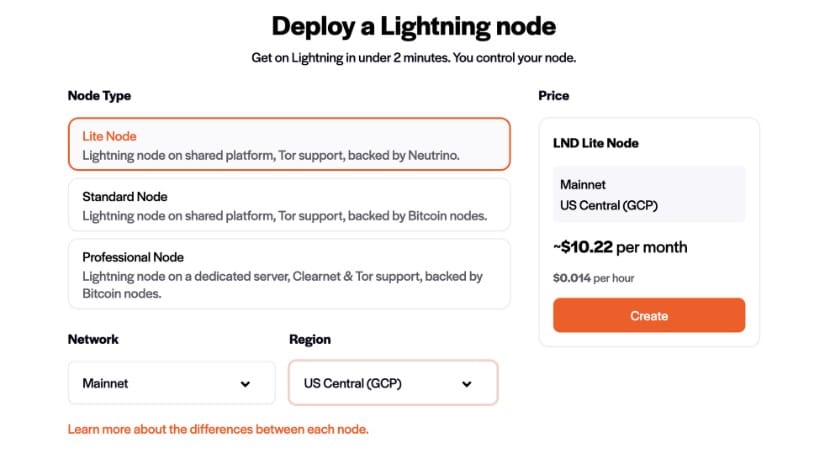Click the Node Type section label
The width and height of the screenshot is (816, 455).
tap(99, 96)
